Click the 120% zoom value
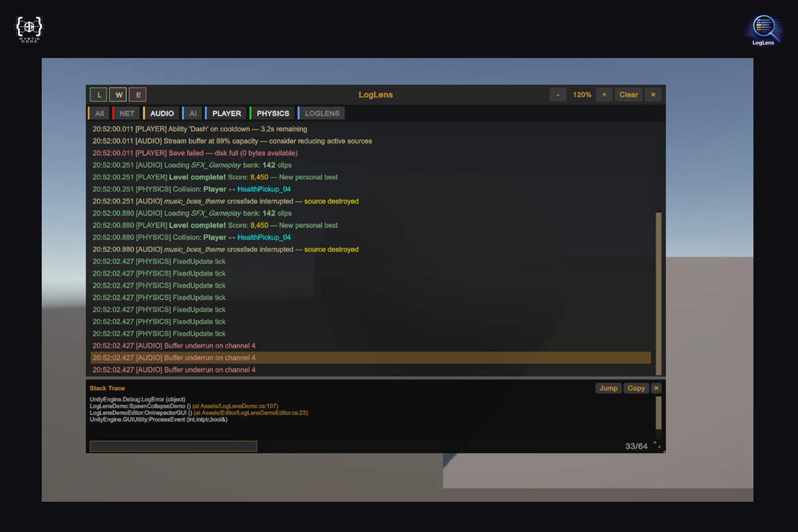The width and height of the screenshot is (798, 532). pos(582,94)
